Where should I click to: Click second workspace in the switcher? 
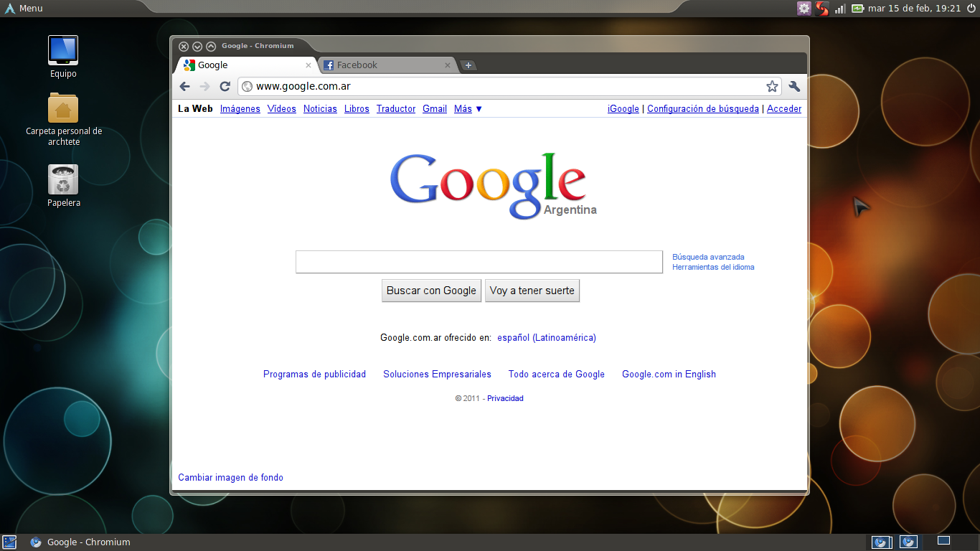[908, 542]
